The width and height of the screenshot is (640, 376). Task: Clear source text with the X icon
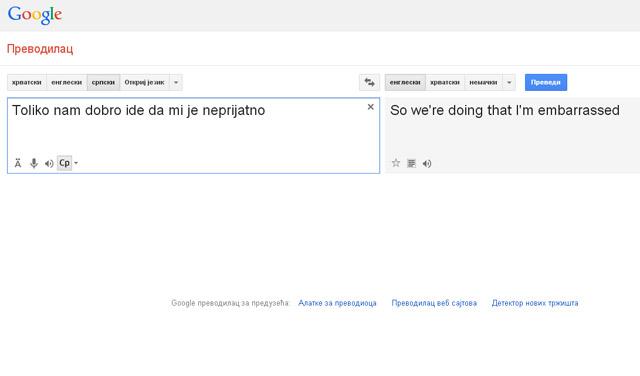371,107
